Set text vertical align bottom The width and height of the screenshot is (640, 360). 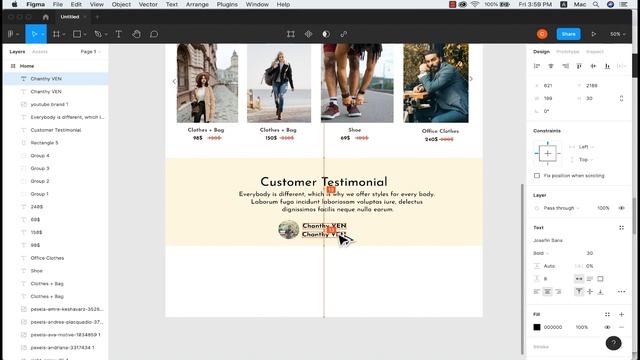600,292
